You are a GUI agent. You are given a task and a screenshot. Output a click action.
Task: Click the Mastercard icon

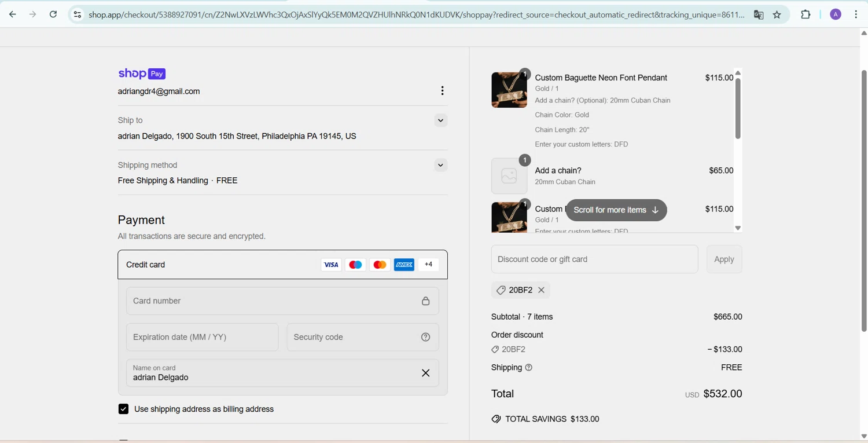pyautogui.click(x=380, y=265)
